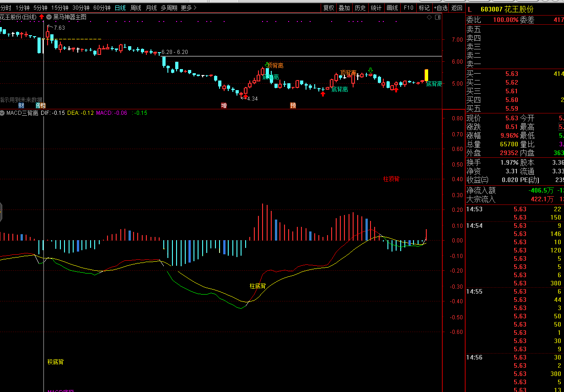Click the 14:54 time in trade list

[474, 226]
